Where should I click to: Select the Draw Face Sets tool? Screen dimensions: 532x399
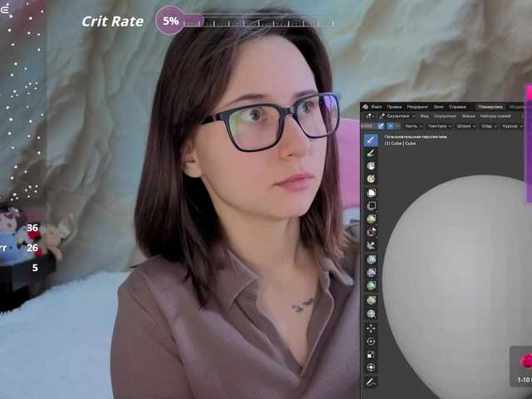371,179
